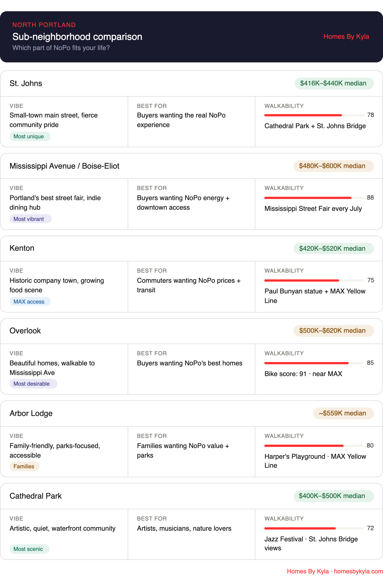The width and height of the screenshot is (383, 588).
Task: Click the $420K–$520K median badge
Action: [334, 248]
